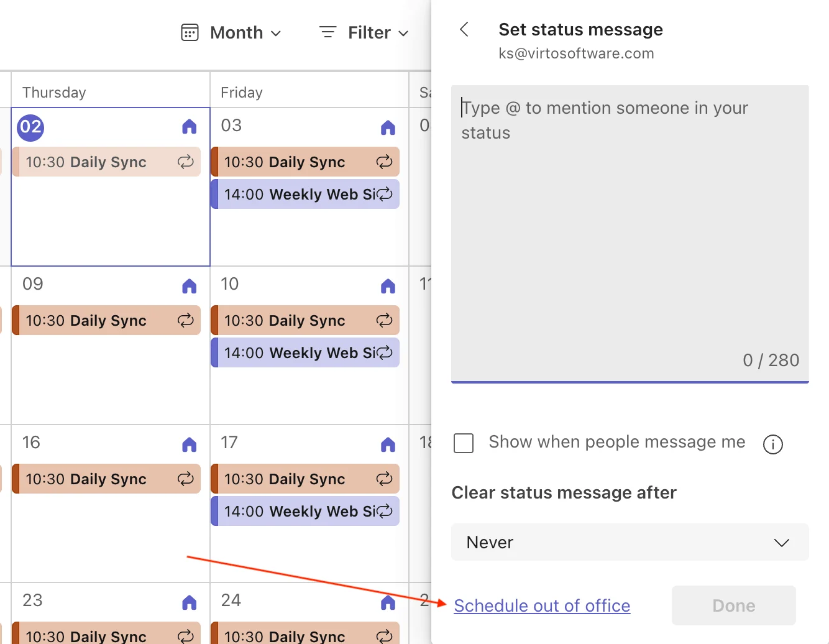Image resolution: width=829 pixels, height=644 pixels.
Task: Open Daily Sync event on the 10th
Action: click(x=305, y=320)
